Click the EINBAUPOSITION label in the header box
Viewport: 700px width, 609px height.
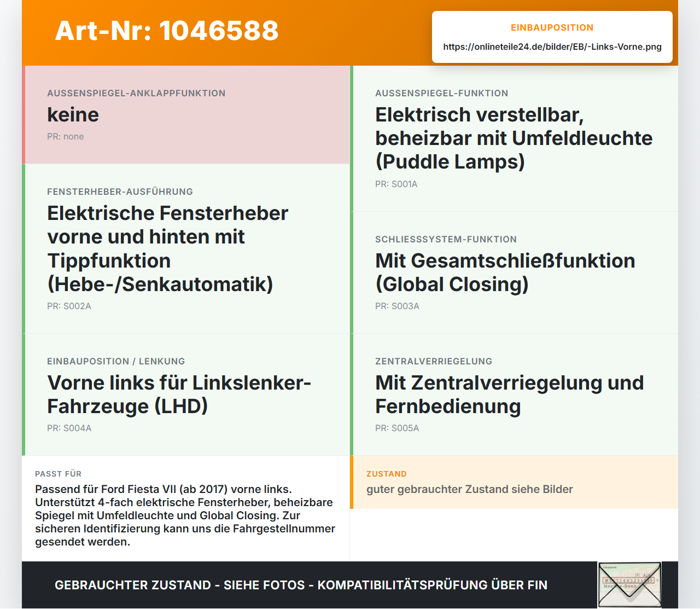click(552, 27)
